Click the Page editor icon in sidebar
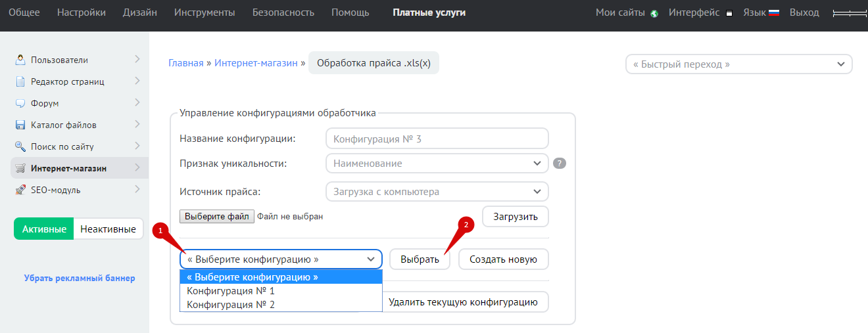Viewport: 868px width, 333px height. [x=20, y=81]
